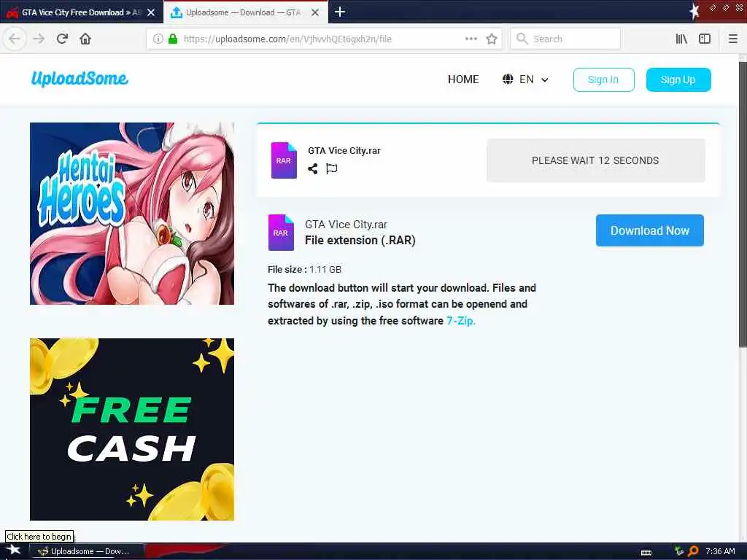Close the GTA Vice City Free Download tab

(151, 12)
